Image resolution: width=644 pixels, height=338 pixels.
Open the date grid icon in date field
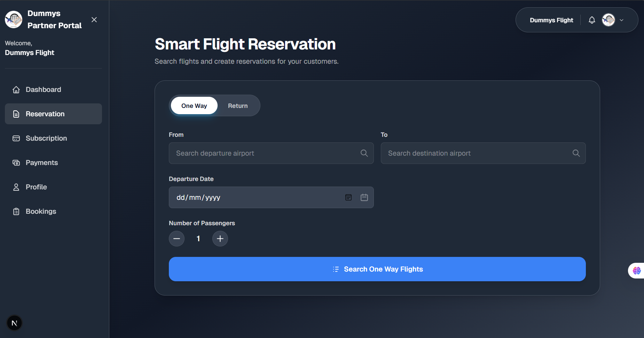coord(348,197)
